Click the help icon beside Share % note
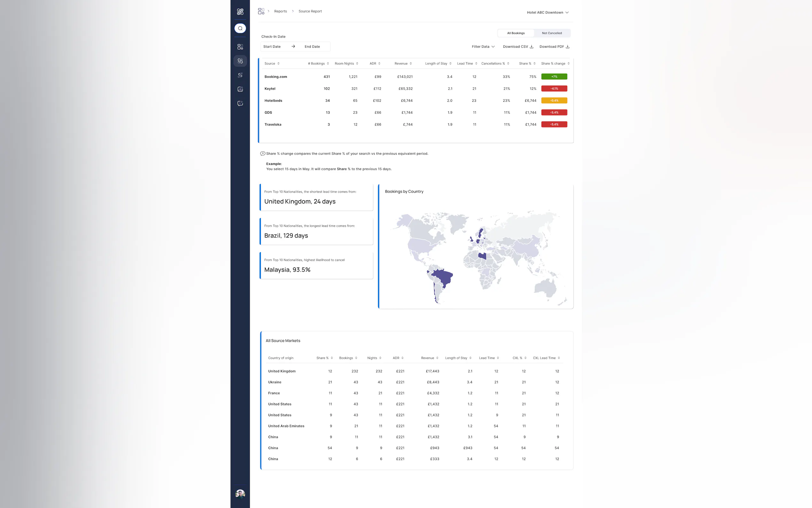Image resolution: width=812 pixels, height=508 pixels. [x=262, y=154]
